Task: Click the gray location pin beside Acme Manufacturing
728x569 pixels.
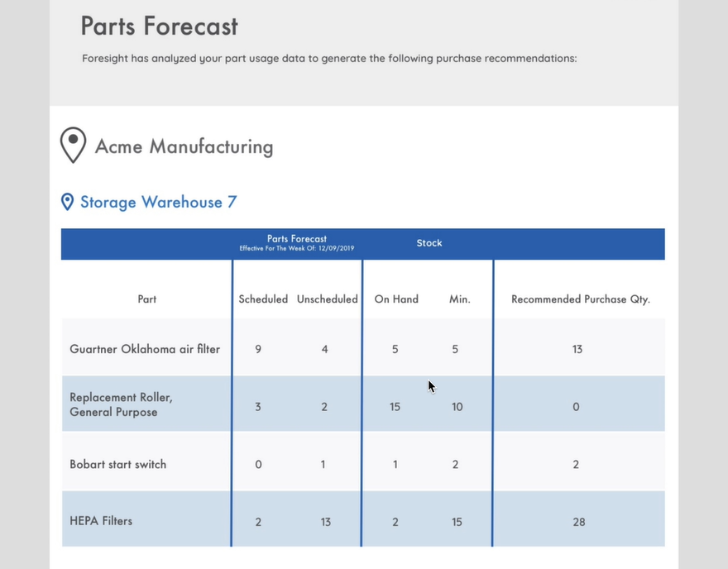Action: (73, 145)
